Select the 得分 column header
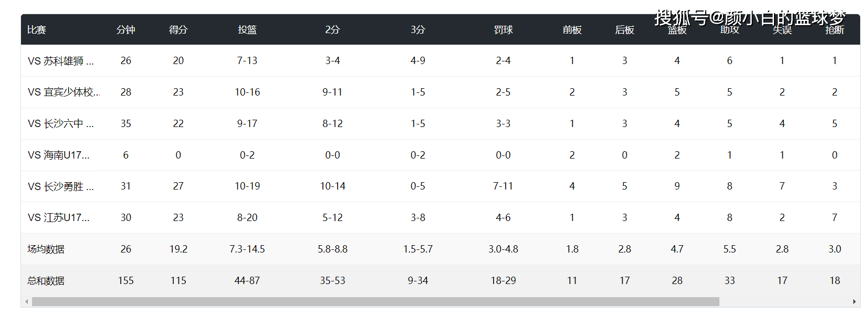Viewport: 868px width, 315px height. tap(179, 30)
